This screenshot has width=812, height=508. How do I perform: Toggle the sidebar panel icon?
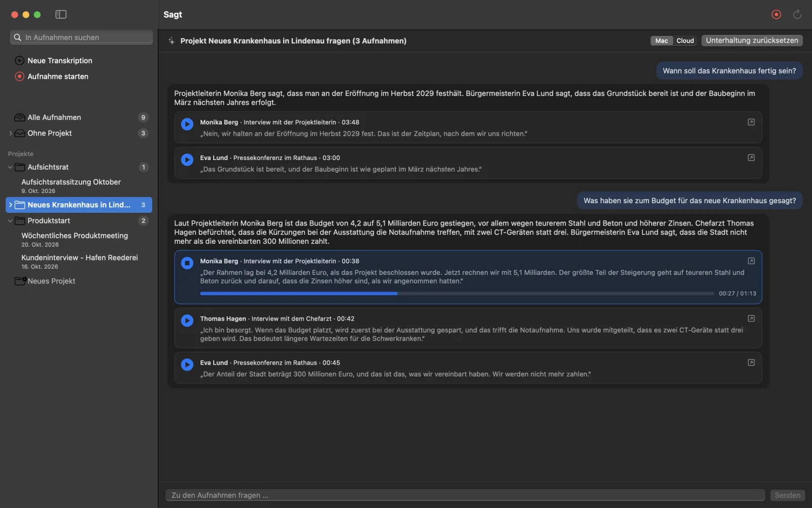[61, 15]
